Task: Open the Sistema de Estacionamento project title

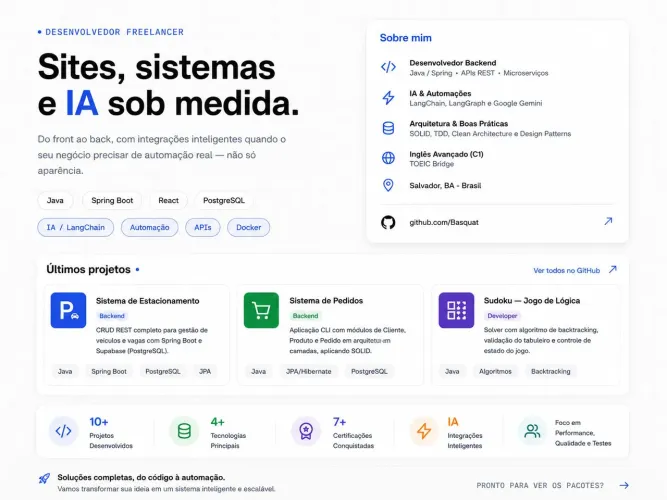Action: tap(147, 301)
